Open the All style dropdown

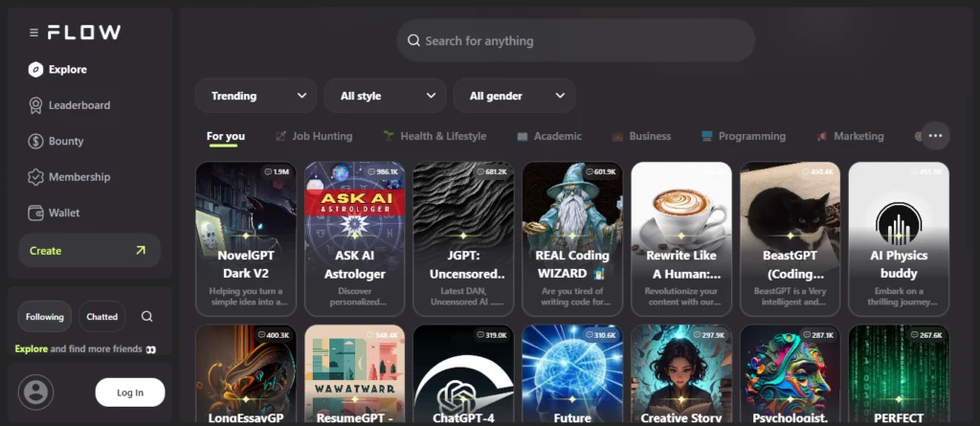tap(385, 96)
